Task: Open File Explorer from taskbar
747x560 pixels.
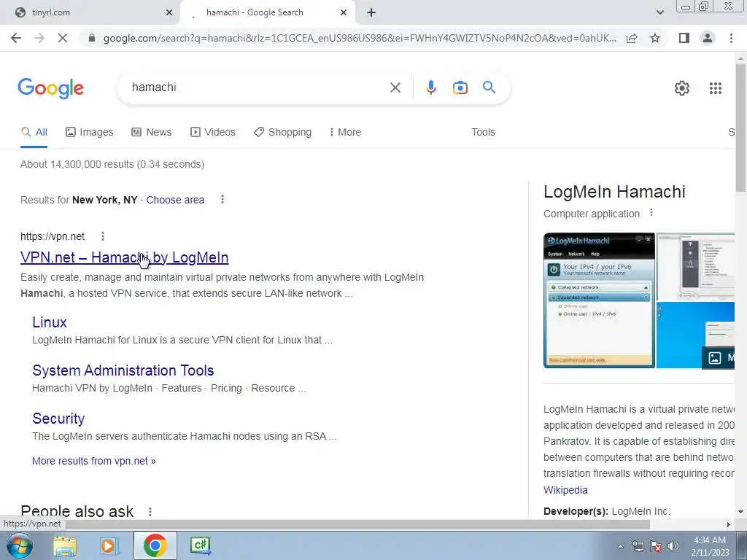Action: point(65,545)
